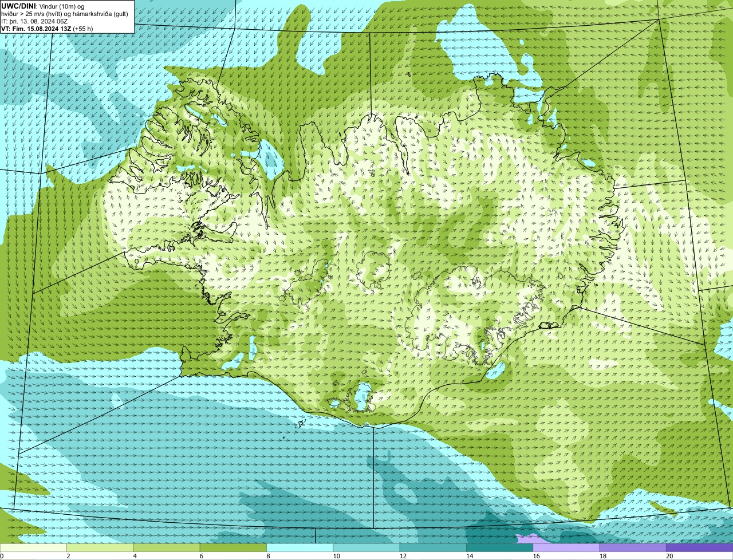Click the legend value label '20'
The height and width of the screenshot is (560, 733).
(x=669, y=556)
